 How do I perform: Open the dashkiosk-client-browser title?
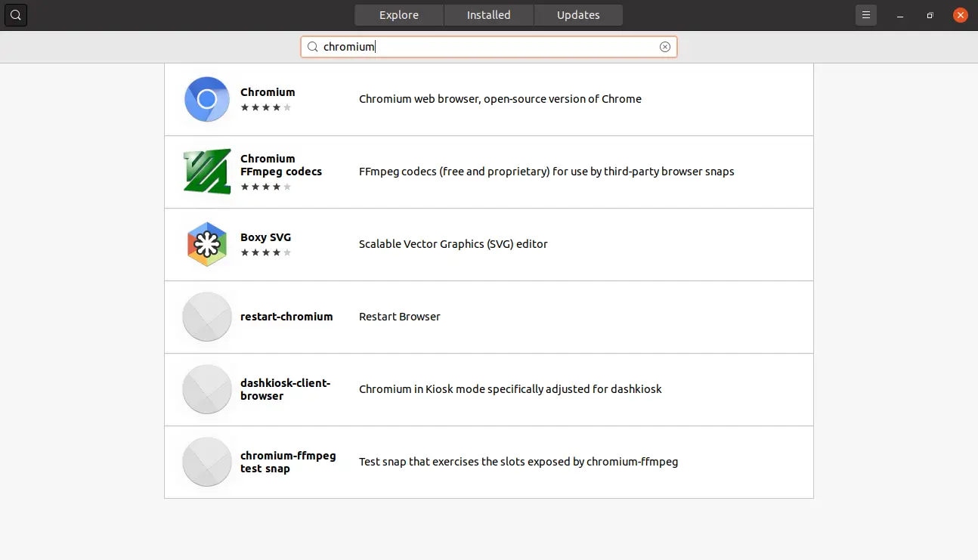pyautogui.click(x=285, y=389)
